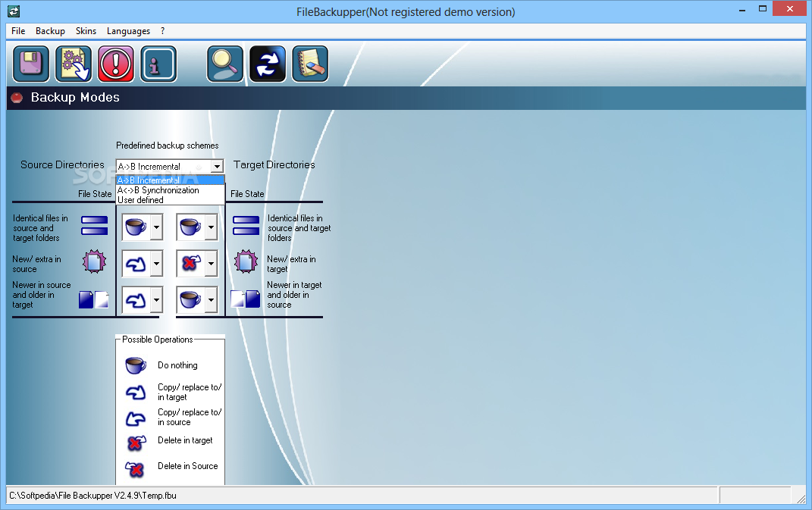The image size is (812, 510).
Task: Expand operation dropdown for New/extra in source
Action: click(156, 264)
